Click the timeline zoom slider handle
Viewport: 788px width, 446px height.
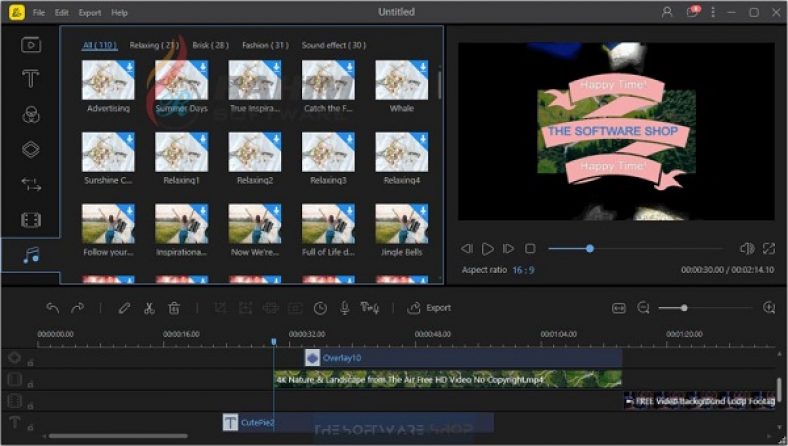click(x=684, y=308)
